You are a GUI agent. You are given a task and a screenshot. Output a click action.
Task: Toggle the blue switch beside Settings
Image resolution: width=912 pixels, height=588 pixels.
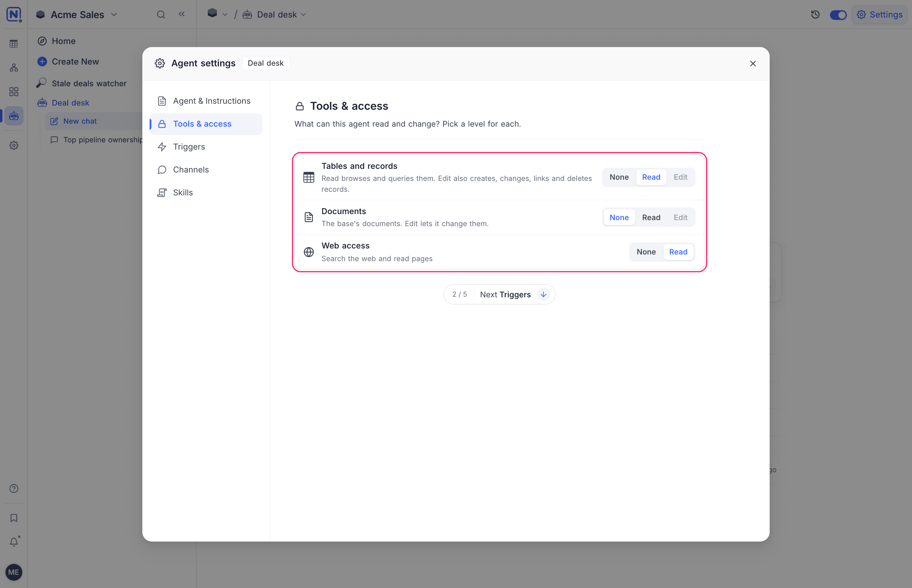tap(838, 14)
